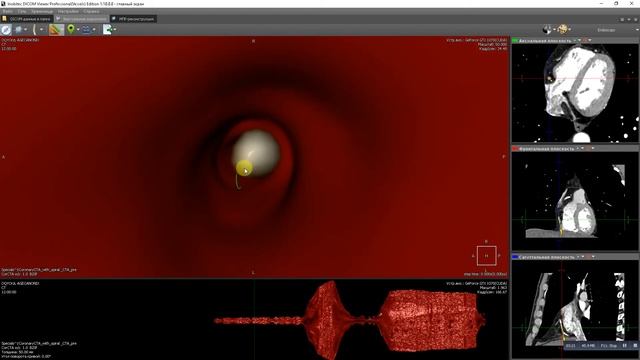
Task: Open the sagittal plane header dropdown arrow
Action: coord(582,256)
